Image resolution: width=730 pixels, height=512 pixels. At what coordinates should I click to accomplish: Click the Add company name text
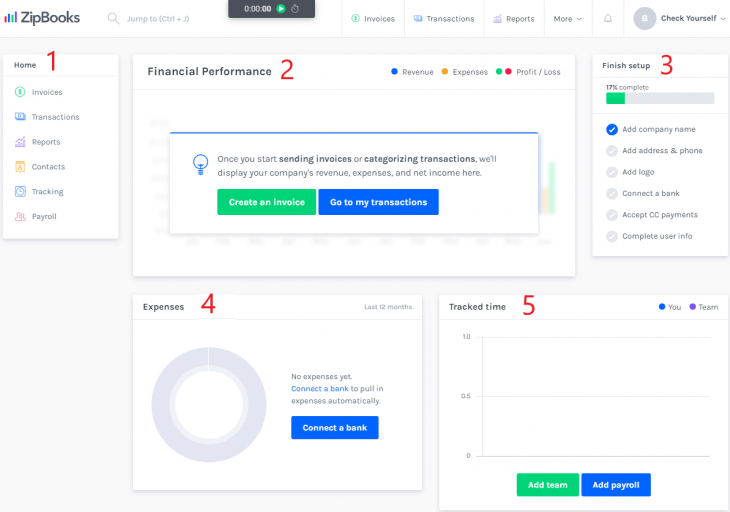tap(659, 129)
